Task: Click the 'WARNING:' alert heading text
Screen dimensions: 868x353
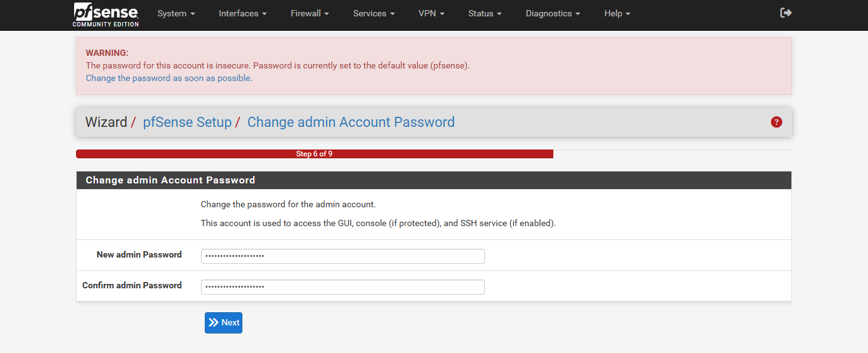Action: pyautogui.click(x=107, y=53)
